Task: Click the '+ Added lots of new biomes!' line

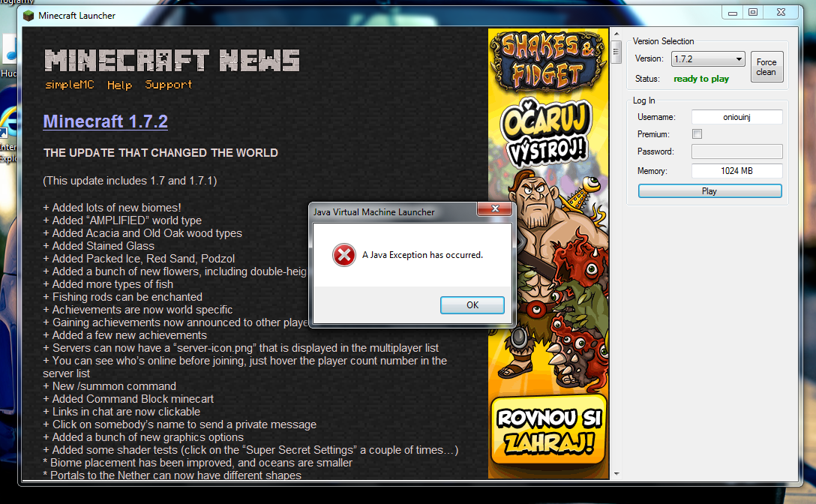Action: click(112, 208)
